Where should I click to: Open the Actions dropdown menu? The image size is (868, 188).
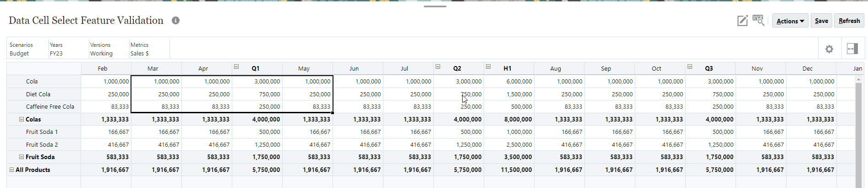click(x=790, y=21)
